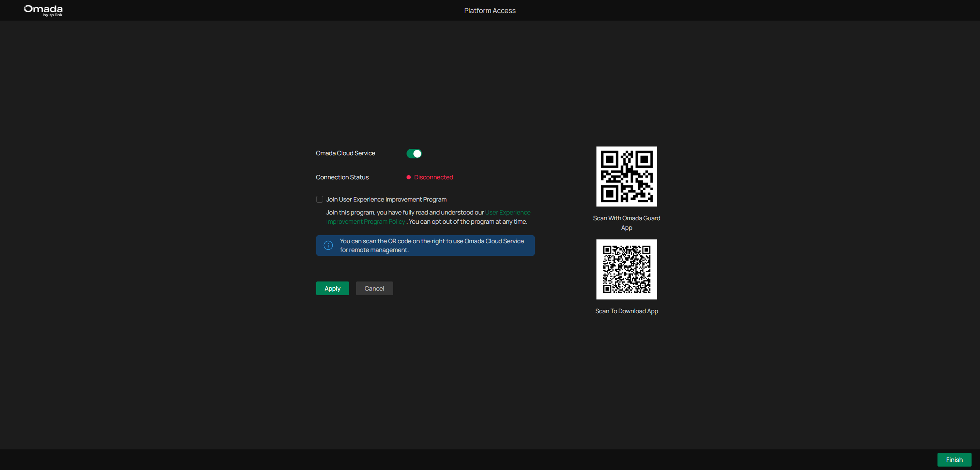Click the Omada Cloud Service label
This screenshot has height=470, width=980.
coord(345,153)
